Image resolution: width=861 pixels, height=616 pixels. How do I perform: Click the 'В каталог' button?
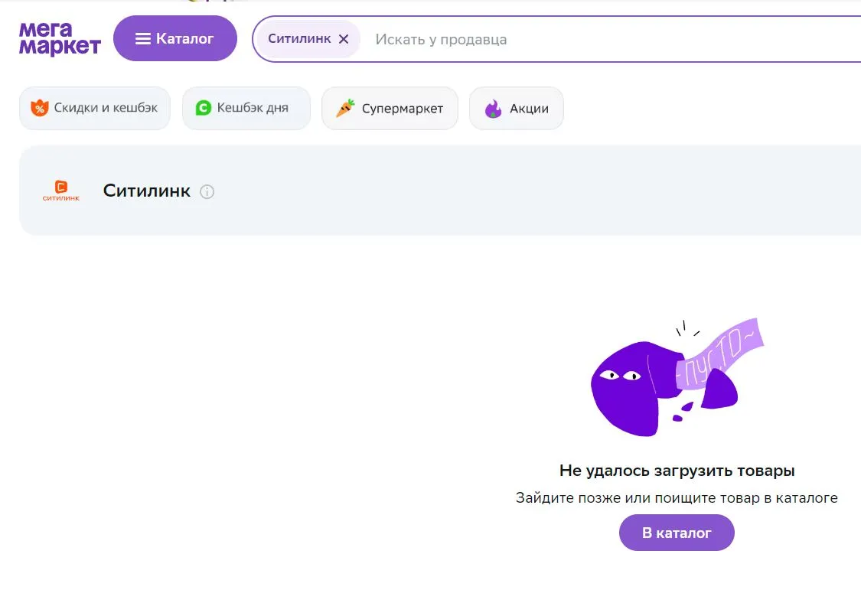coord(677,533)
